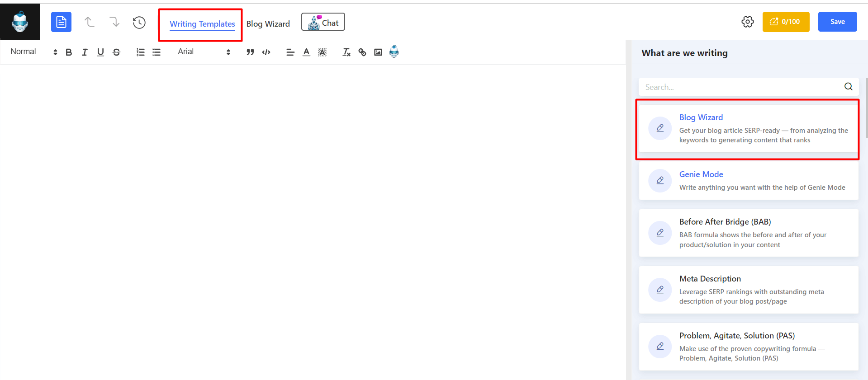868x380 pixels.
Task: Click the pencil icon on Before After Bridge card
Action: pyautogui.click(x=660, y=233)
